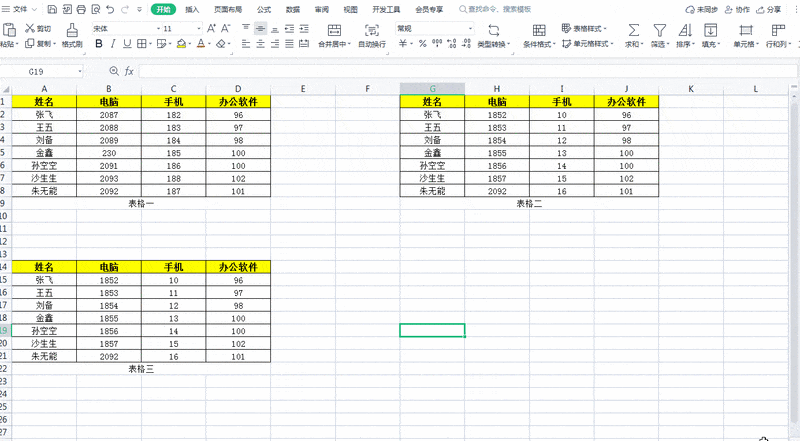Apply percent style format
Image resolution: width=800 pixels, height=441 pixels.
pyautogui.click(x=422, y=44)
